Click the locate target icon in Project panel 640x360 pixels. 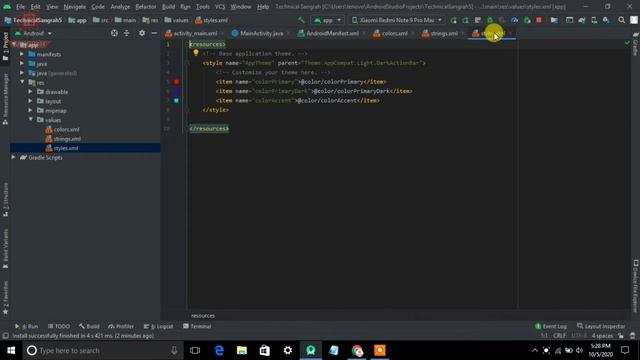pos(114,33)
